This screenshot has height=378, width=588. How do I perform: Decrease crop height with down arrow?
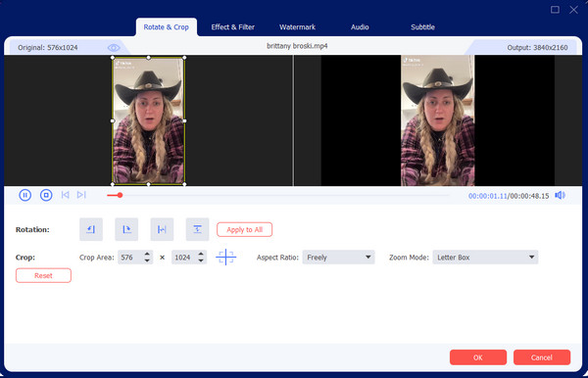(201, 260)
